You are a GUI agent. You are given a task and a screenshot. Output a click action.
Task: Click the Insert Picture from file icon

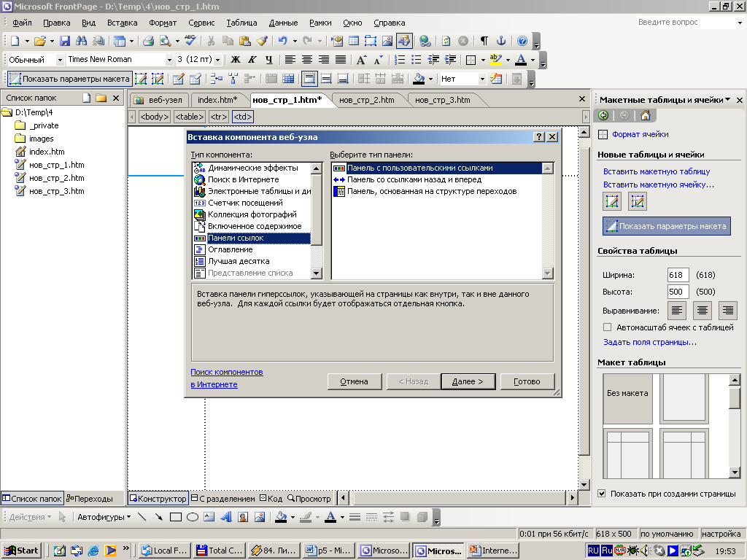387,41
